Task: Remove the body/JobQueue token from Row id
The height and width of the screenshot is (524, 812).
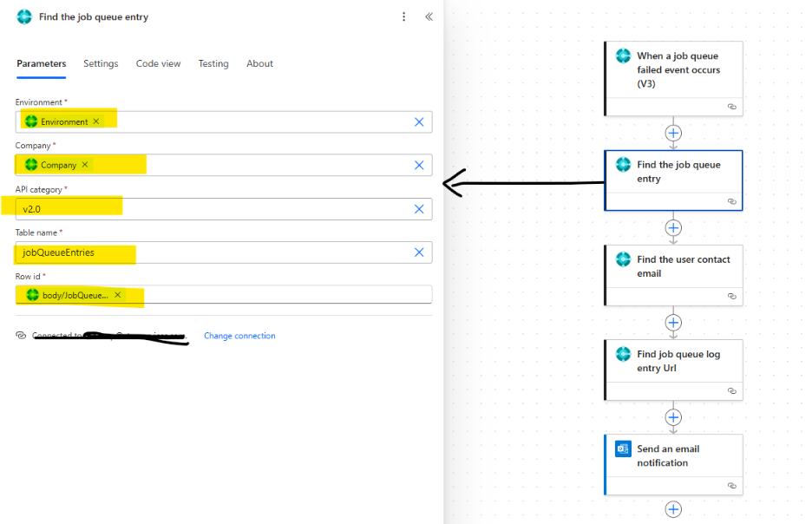Action: pyautogui.click(x=118, y=295)
